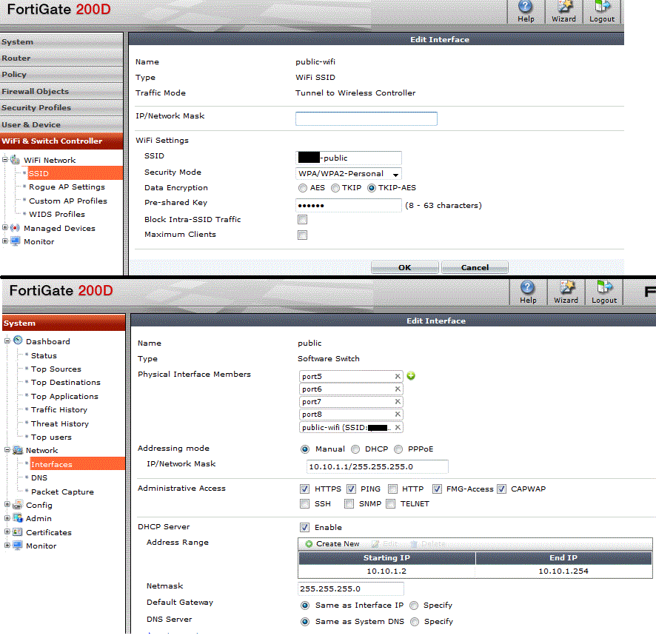Click Dashboard tree icon
This screenshot has width=656, height=644.
point(18,341)
